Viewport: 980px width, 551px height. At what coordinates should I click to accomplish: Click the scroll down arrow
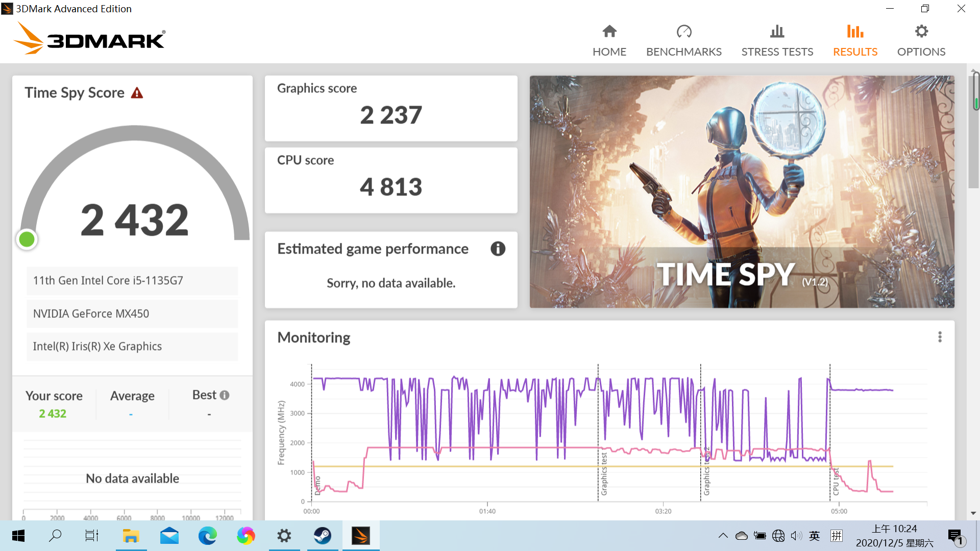pos(973,513)
